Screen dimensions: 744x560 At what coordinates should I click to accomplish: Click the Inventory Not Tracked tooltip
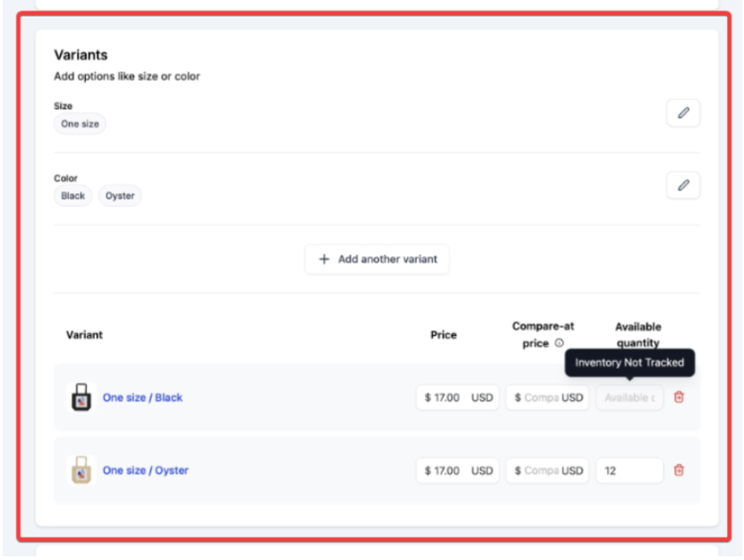coord(629,363)
